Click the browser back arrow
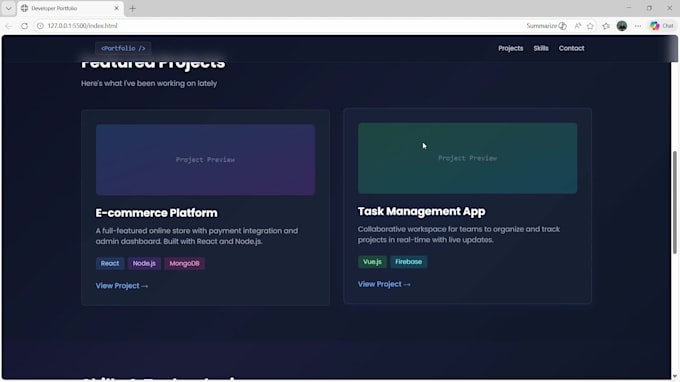Screen dimensions: 680x382 pos(9,26)
